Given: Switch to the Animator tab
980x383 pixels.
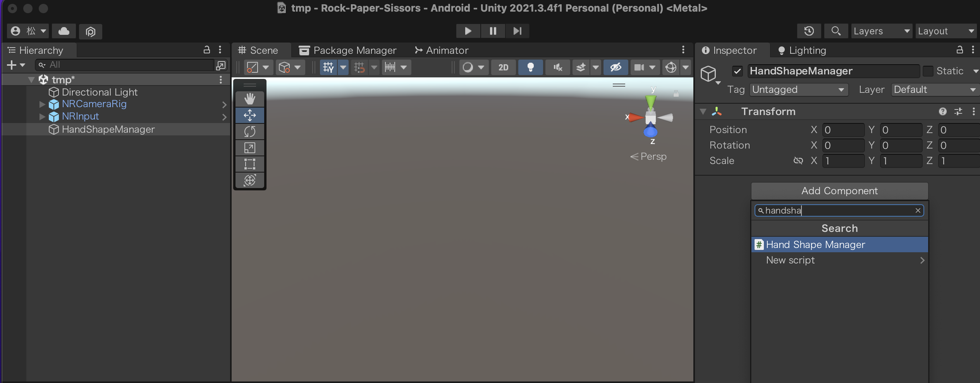Looking at the screenshot, I should point(442,50).
